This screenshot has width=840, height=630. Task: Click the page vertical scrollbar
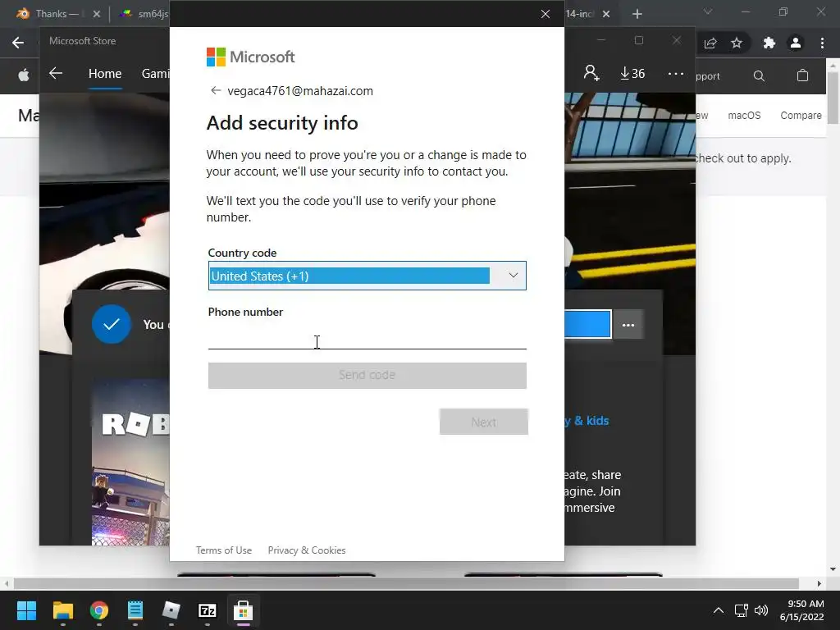tap(833, 98)
